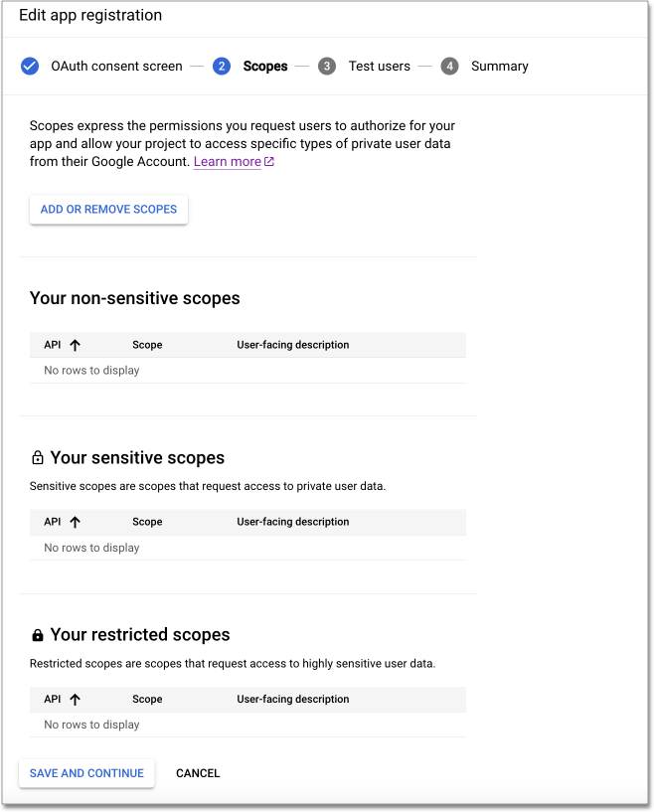Click the step 2 Scopes circle icon
Viewport: 654px width, 812px height.
(222, 67)
